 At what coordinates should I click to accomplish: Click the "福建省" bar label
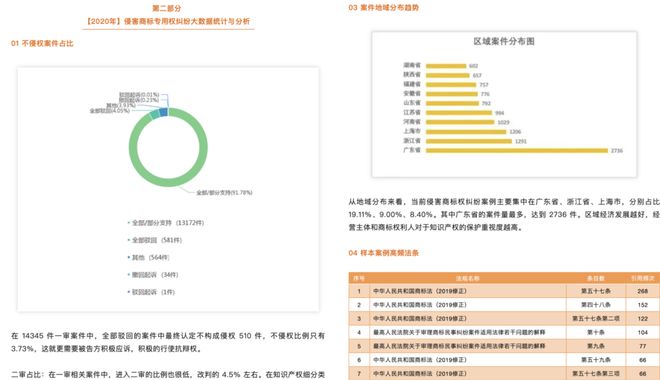tap(412, 84)
